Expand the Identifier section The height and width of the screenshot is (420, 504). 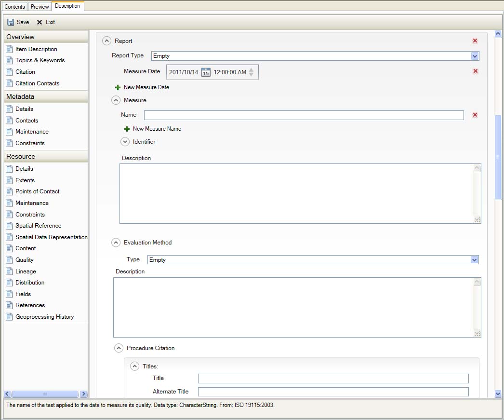[125, 142]
